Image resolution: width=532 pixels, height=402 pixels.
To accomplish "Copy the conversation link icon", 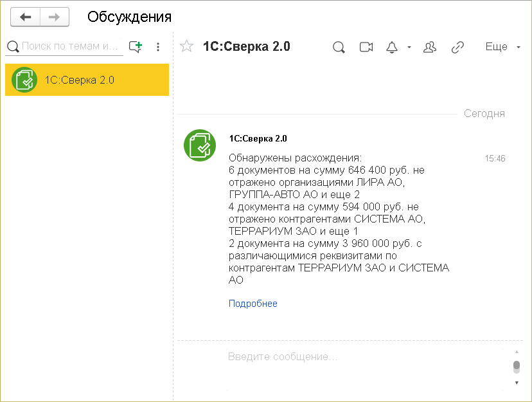I will (457, 47).
